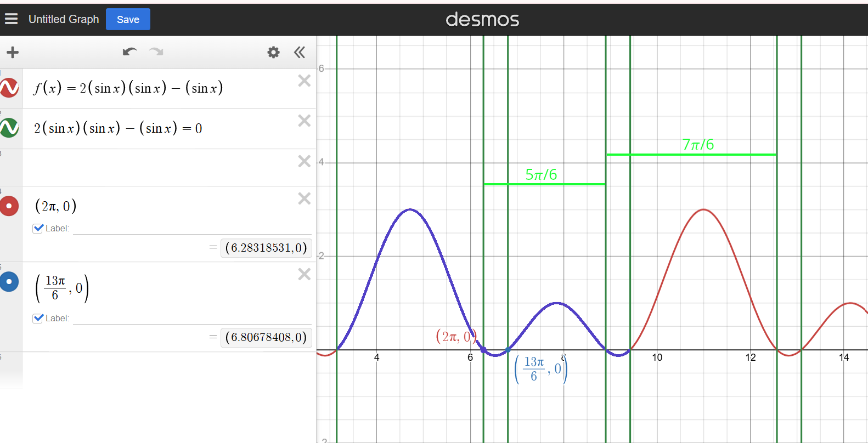Viewport: 868px width, 443px height.
Task: Undo the last action
Action: click(129, 52)
